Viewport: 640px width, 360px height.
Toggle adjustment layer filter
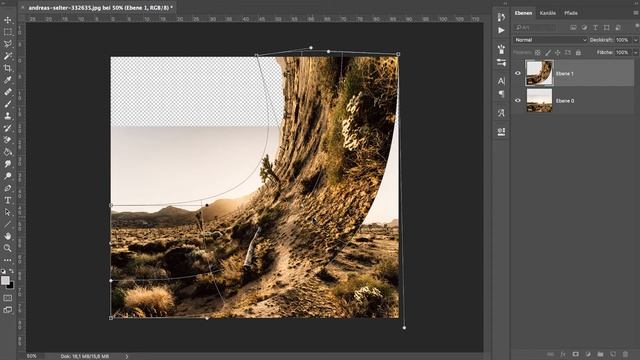click(x=584, y=27)
